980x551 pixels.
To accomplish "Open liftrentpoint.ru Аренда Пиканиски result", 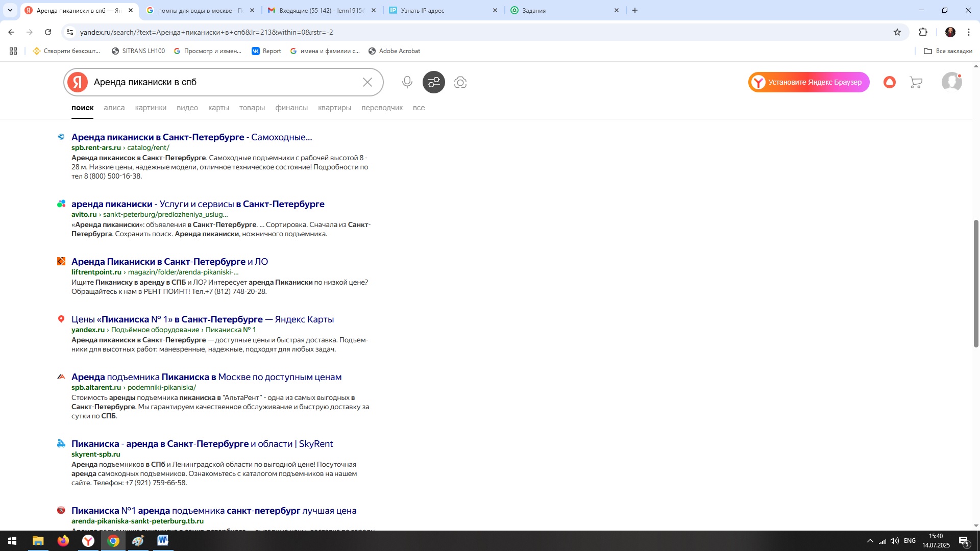I will click(169, 262).
